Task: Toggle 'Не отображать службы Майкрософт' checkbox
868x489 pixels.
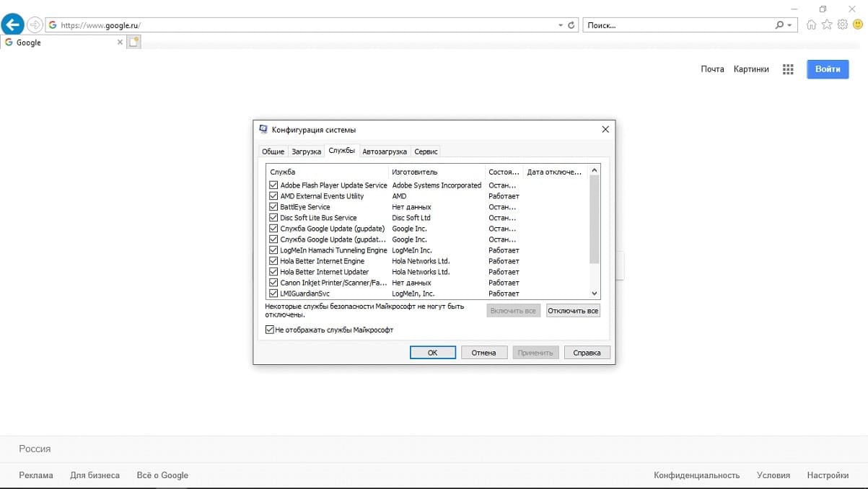Action: pos(271,330)
